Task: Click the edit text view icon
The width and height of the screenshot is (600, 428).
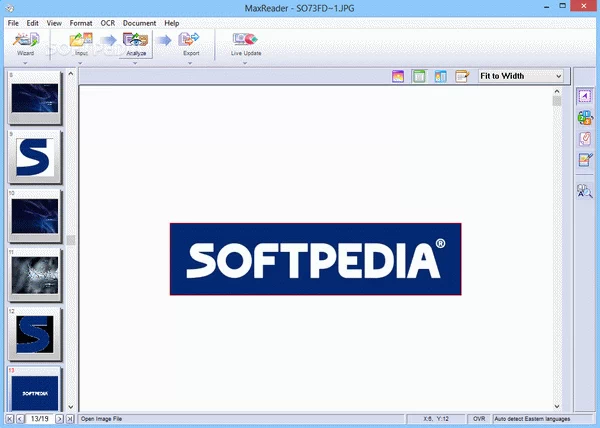Action: click(x=462, y=76)
